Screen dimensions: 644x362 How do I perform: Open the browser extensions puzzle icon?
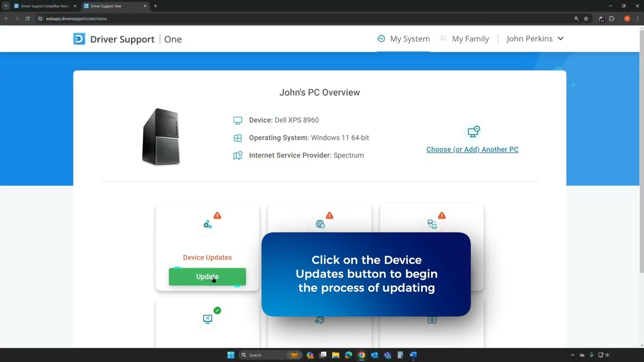point(612,19)
